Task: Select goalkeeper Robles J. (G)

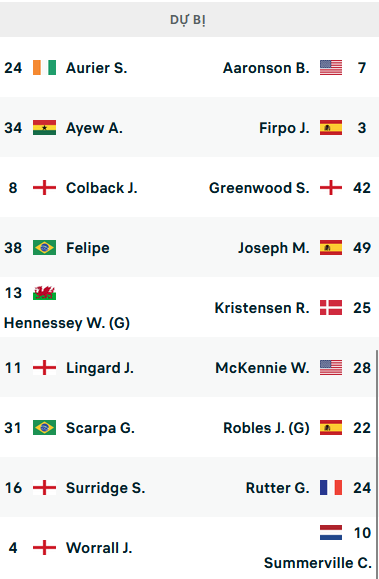Action: 266,428
